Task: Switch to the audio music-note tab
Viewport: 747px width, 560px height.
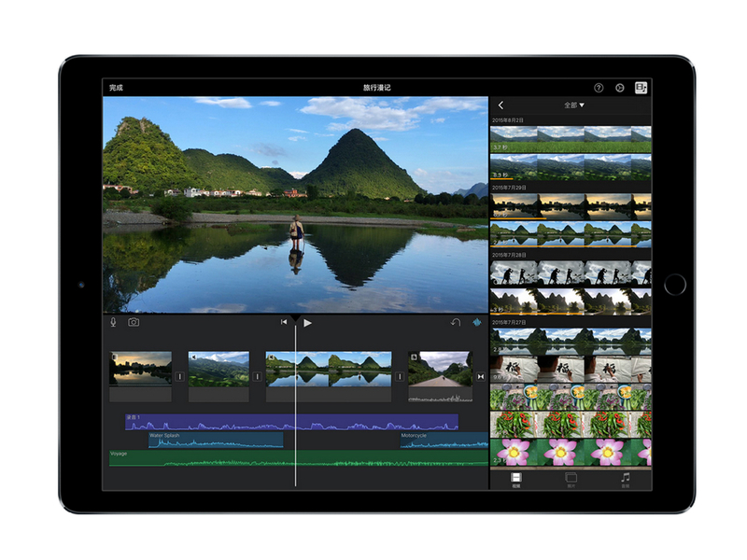Action: pyautogui.click(x=626, y=480)
